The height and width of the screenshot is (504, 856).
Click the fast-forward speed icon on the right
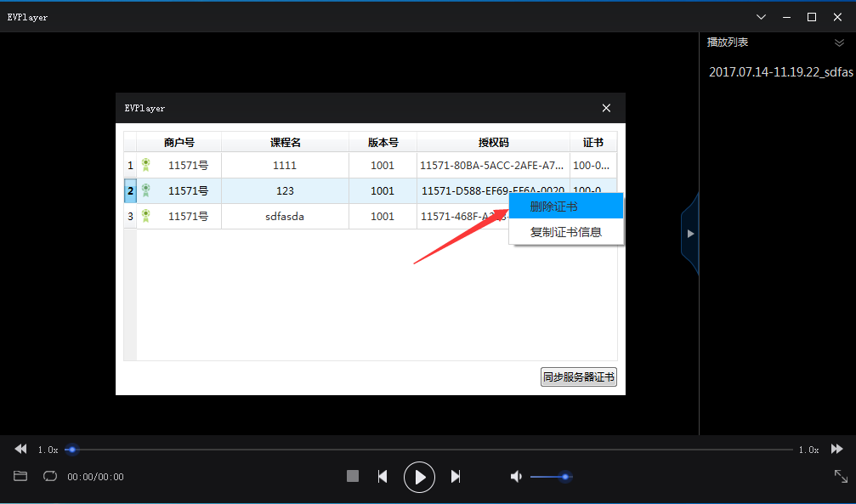coord(836,449)
